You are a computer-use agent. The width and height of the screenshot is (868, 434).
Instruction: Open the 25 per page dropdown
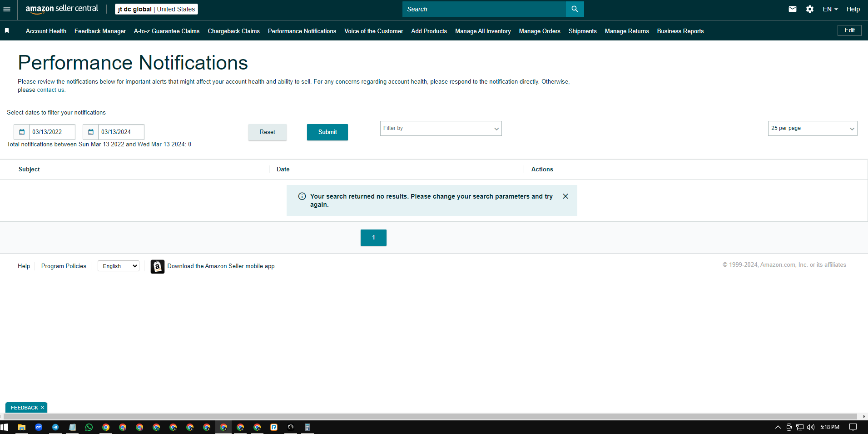tap(812, 129)
